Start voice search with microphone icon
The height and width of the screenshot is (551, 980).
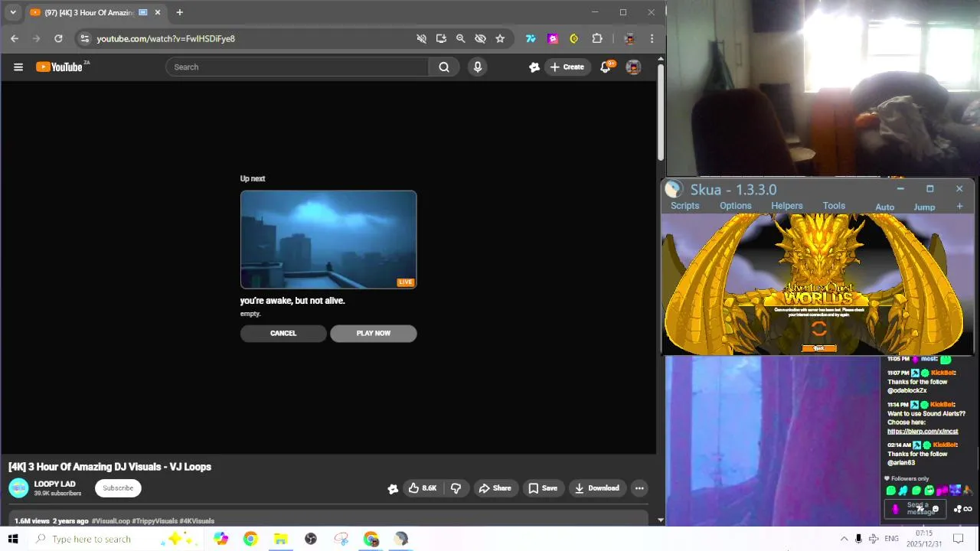tap(478, 67)
